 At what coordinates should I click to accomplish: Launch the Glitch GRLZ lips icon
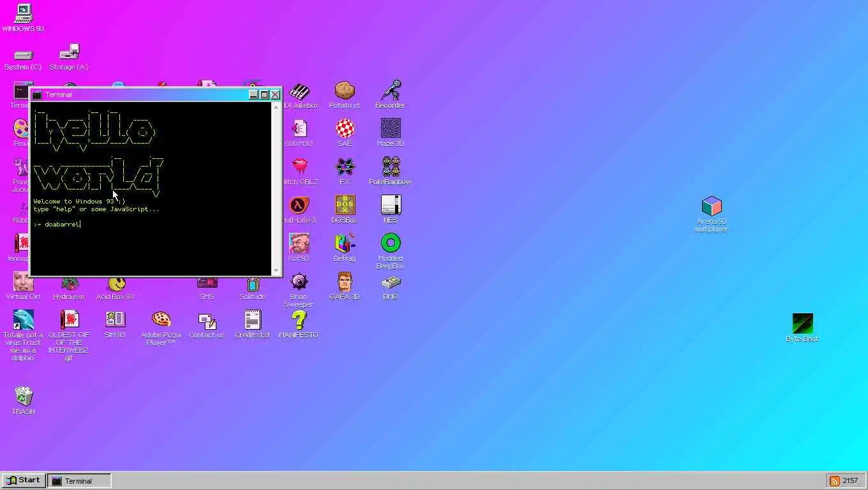click(x=299, y=167)
